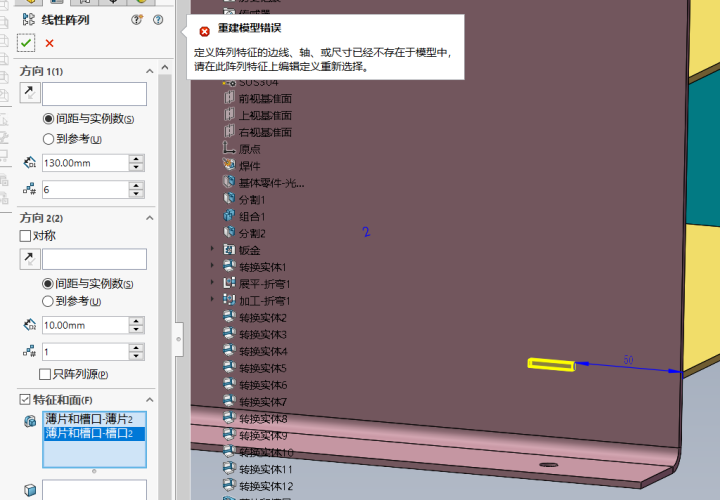Click the Direction 1 reference input field
The height and width of the screenshot is (500, 720).
[94, 94]
